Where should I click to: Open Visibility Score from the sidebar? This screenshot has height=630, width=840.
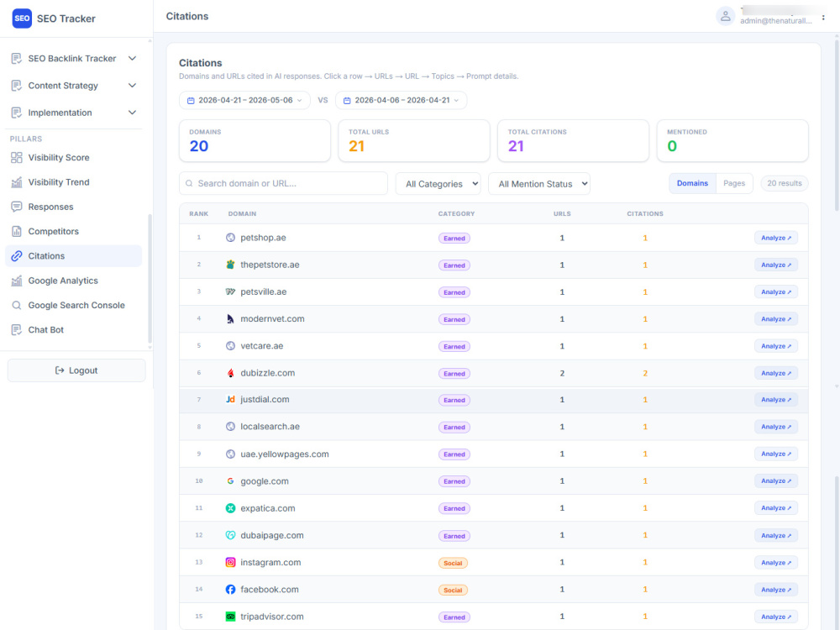74,158
